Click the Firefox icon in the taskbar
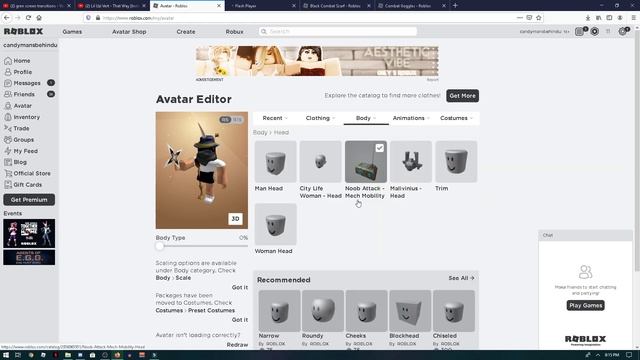The image size is (640, 360). (118, 355)
